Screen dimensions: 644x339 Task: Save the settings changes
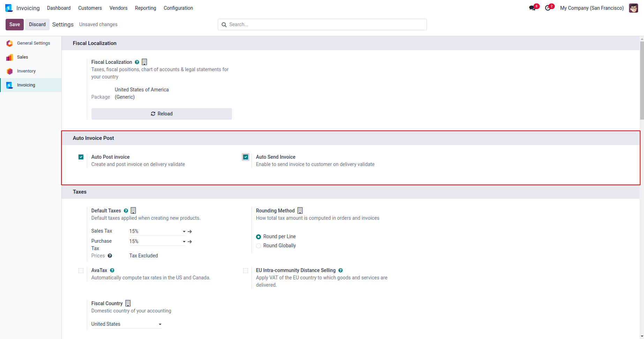click(15, 24)
